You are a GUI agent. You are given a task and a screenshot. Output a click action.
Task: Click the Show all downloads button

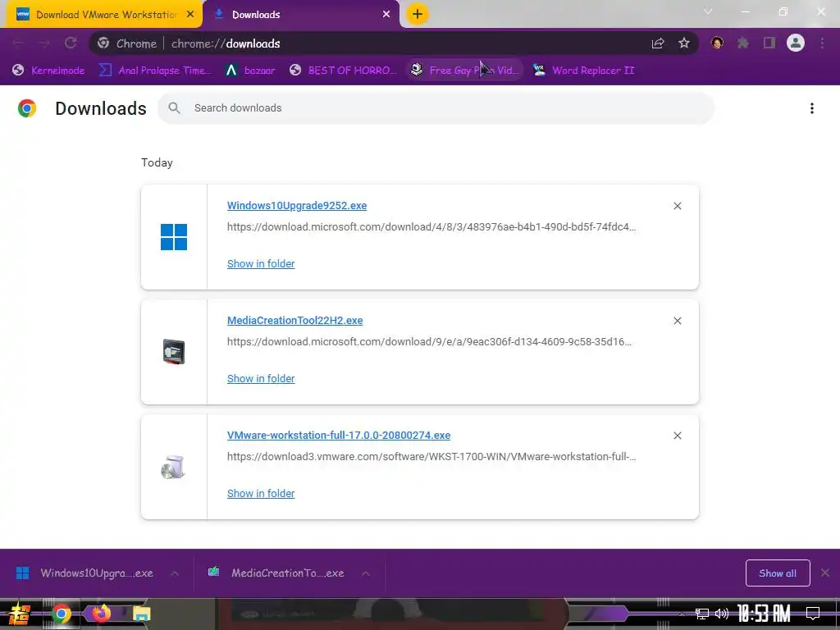[x=778, y=573]
